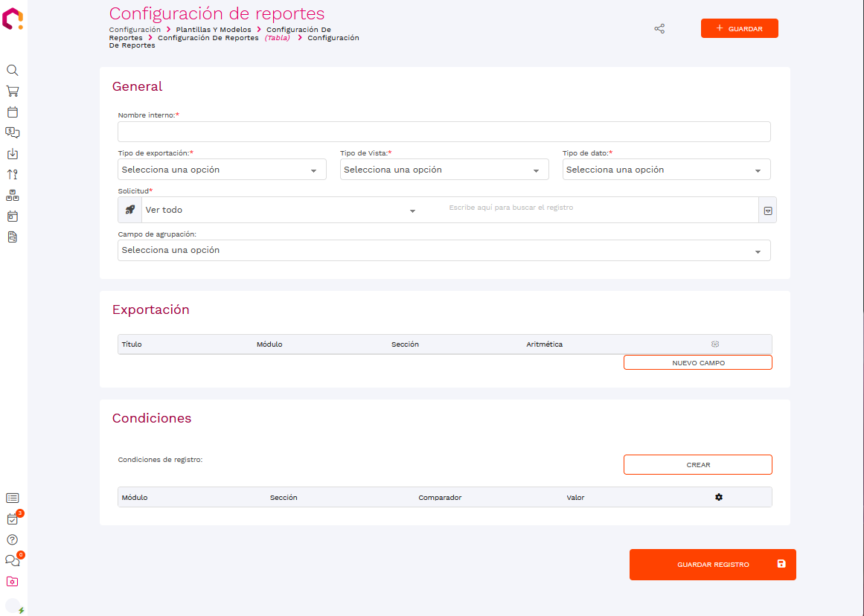Open the search icon in sidebar

12,71
